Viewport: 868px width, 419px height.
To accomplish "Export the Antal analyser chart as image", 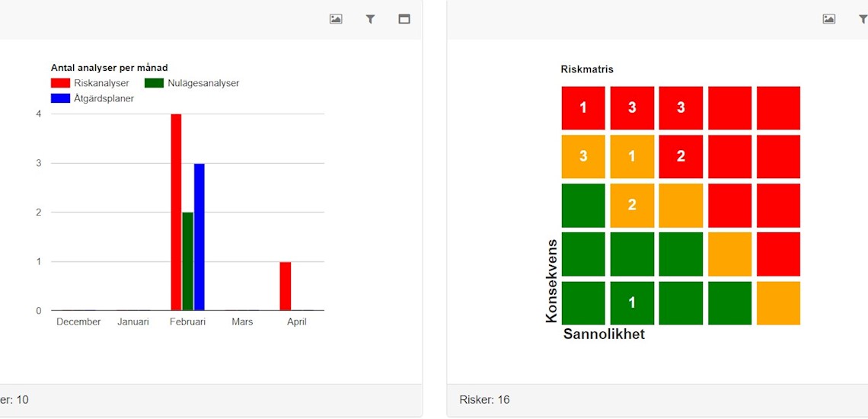I will pyautogui.click(x=336, y=19).
